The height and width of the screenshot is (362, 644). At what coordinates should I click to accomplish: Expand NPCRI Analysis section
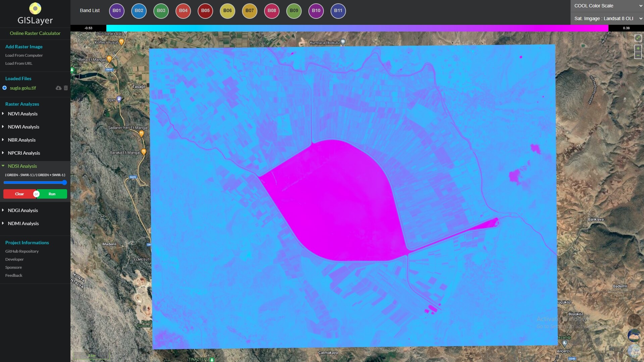pyautogui.click(x=24, y=153)
